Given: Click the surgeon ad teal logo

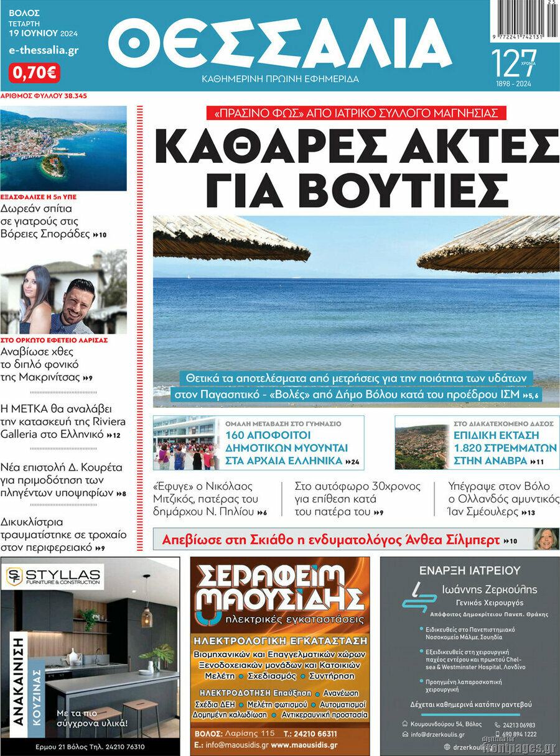Looking at the screenshot, I should 419,597.
